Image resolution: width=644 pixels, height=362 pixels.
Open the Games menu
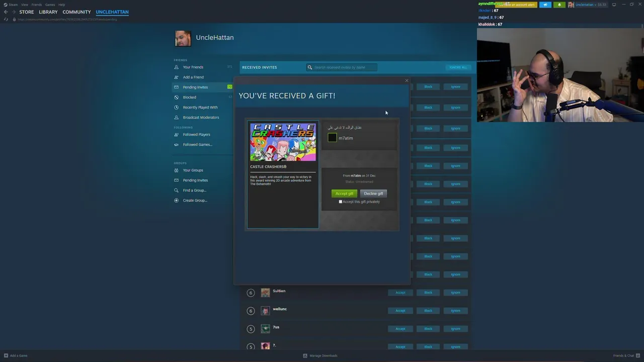pyautogui.click(x=50, y=5)
